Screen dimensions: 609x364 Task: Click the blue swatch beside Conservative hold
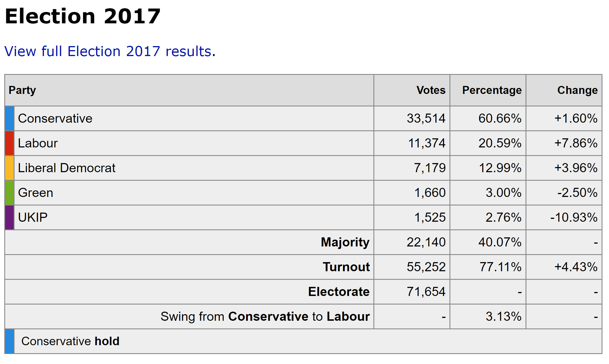coord(9,341)
